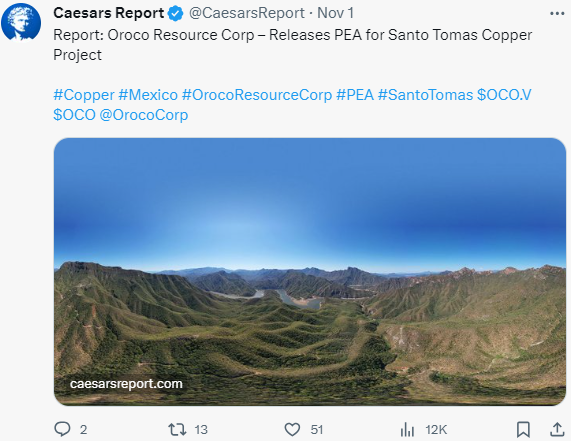Open the $OCO.V cashtag

(x=504, y=95)
